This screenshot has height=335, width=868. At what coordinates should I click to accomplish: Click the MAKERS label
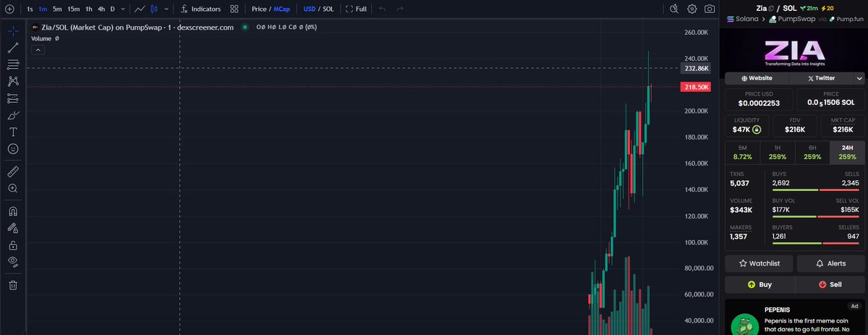click(x=741, y=227)
